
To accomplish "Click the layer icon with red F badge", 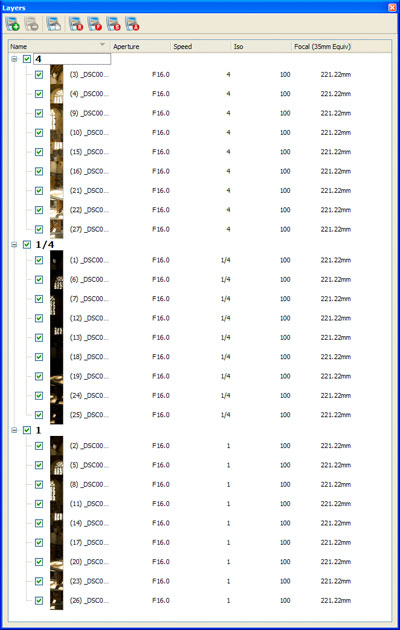I will click(95, 24).
